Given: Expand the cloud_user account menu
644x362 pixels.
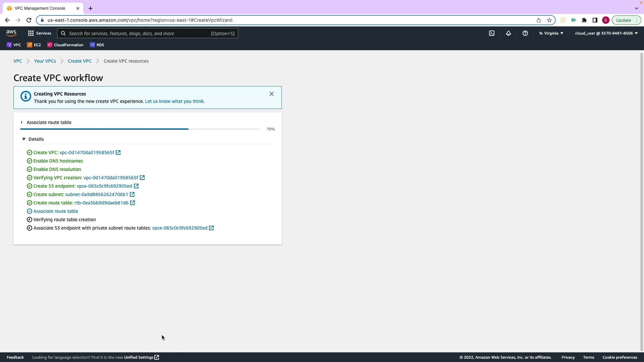Looking at the screenshot, I should point(606,33).
